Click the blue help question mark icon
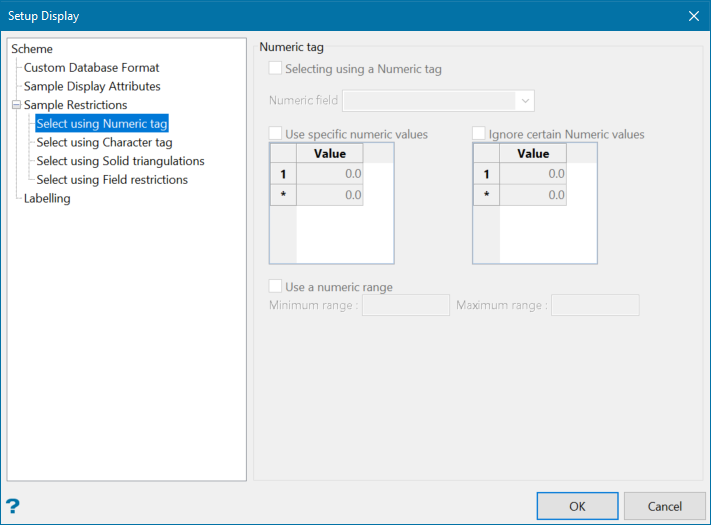711x525 pixels. click(x=13, y=506)
